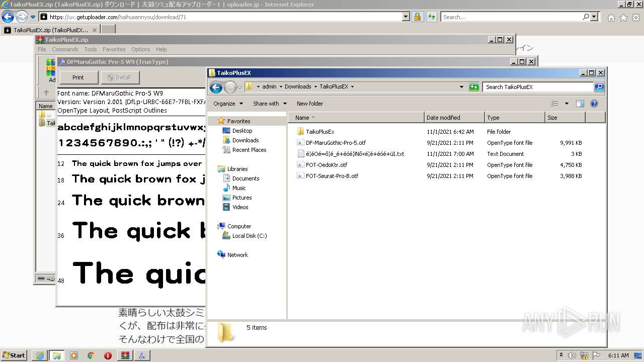Open the Start menu
644x362 pixels.
point(14,355)
